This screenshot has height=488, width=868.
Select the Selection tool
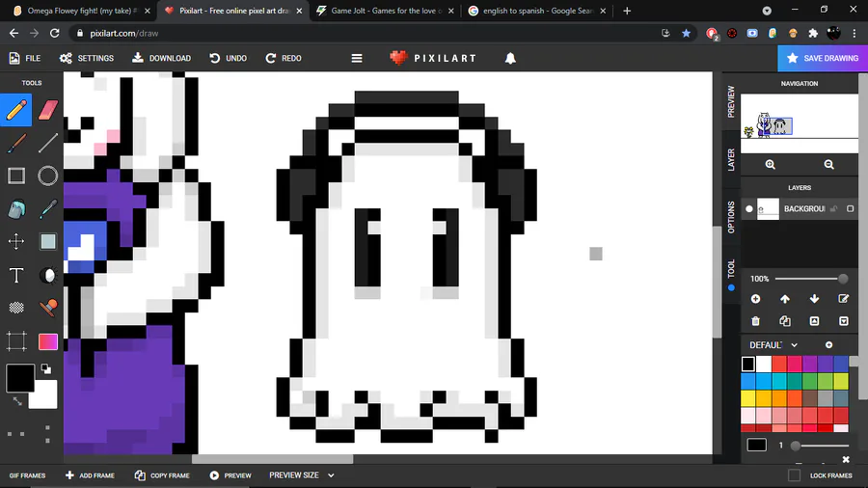coord(48,242)
